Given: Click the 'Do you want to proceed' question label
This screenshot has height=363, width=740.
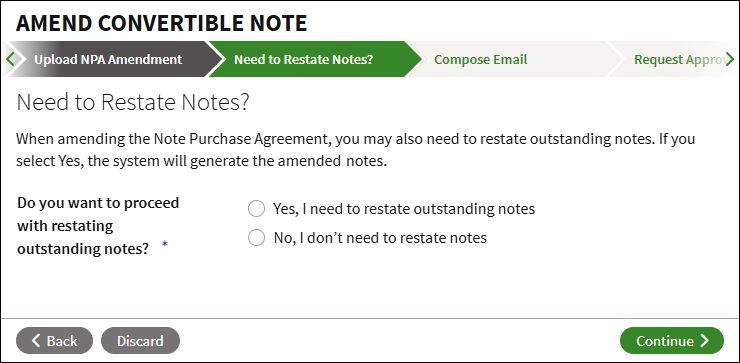Looking at the screenshot, I should tap(98, 226).
